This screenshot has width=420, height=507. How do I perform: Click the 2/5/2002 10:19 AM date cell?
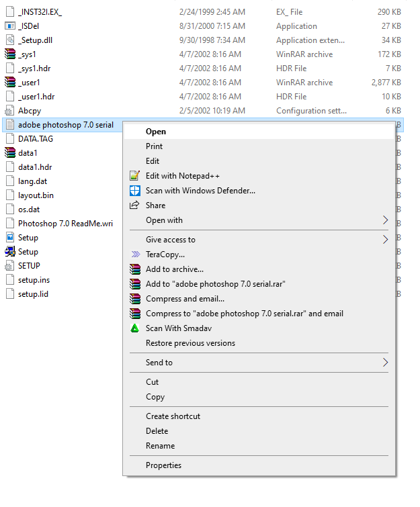(212, 111)
